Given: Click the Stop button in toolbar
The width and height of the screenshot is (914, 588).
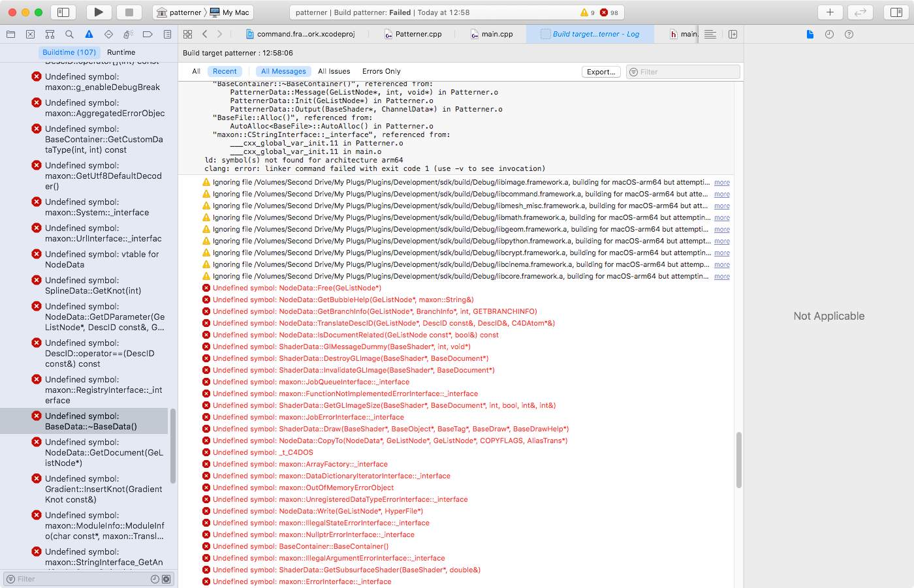Looking at the screenshot, I should [129, 12].
